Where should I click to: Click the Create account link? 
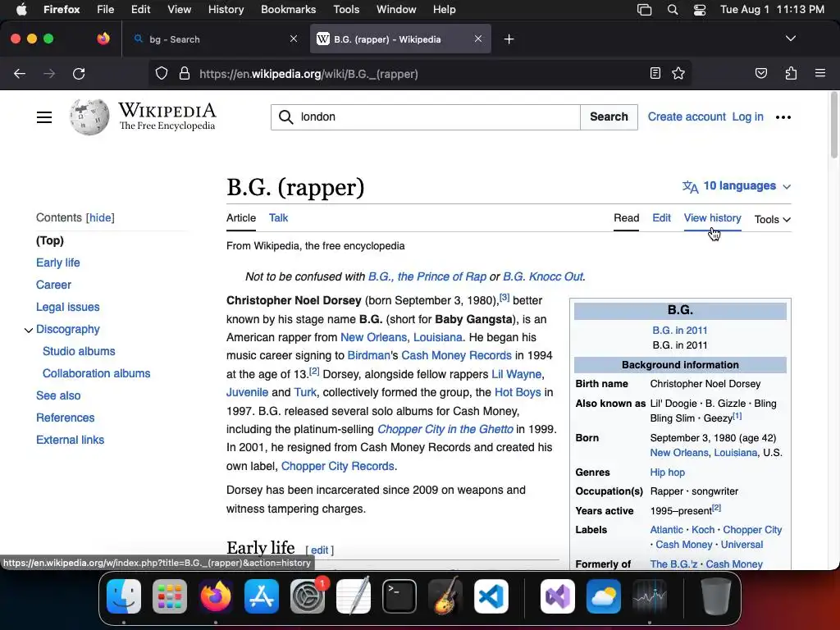[687, 116]
